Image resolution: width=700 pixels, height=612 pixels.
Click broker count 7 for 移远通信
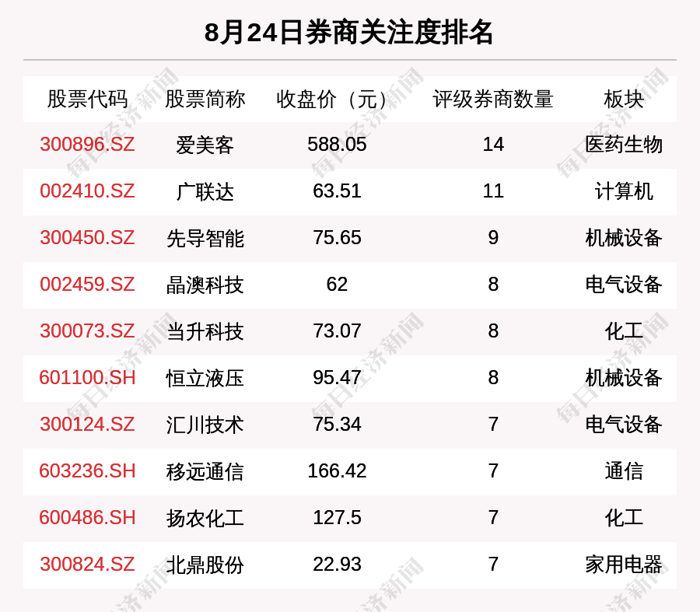493,471
